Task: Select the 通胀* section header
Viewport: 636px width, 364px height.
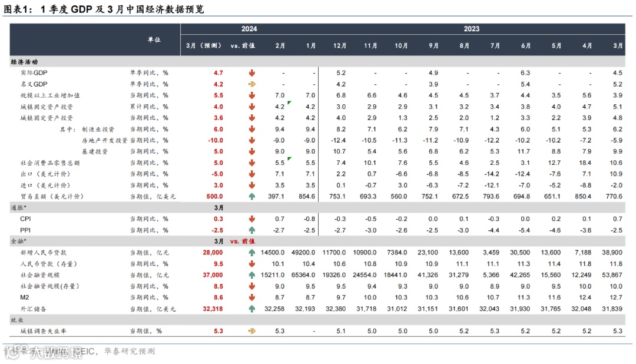Action: [19, 208]
